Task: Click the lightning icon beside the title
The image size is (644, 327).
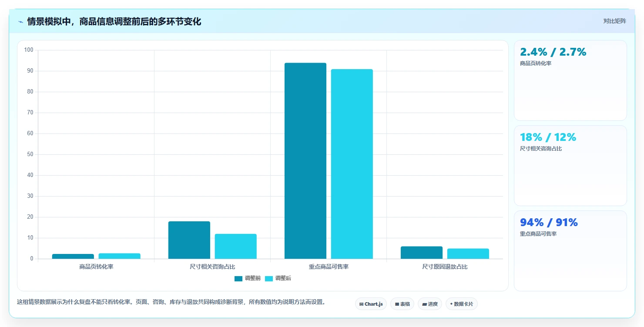Action: (20, 21)
